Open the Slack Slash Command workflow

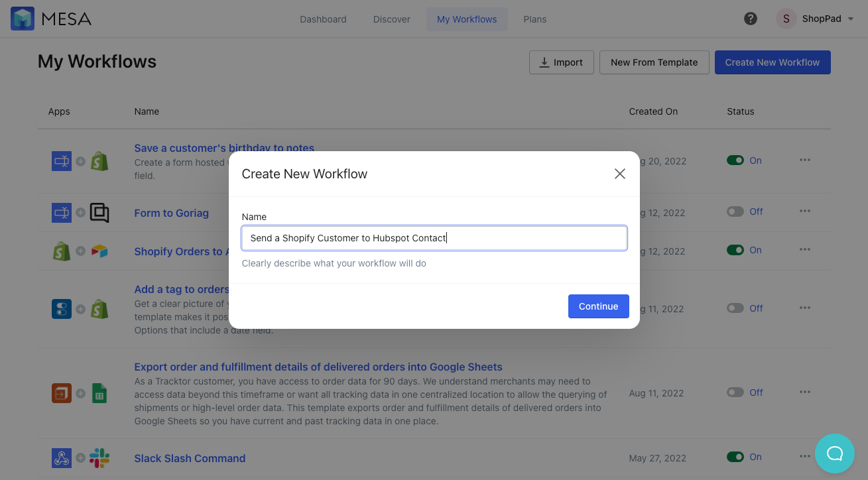tap(190, 458)
